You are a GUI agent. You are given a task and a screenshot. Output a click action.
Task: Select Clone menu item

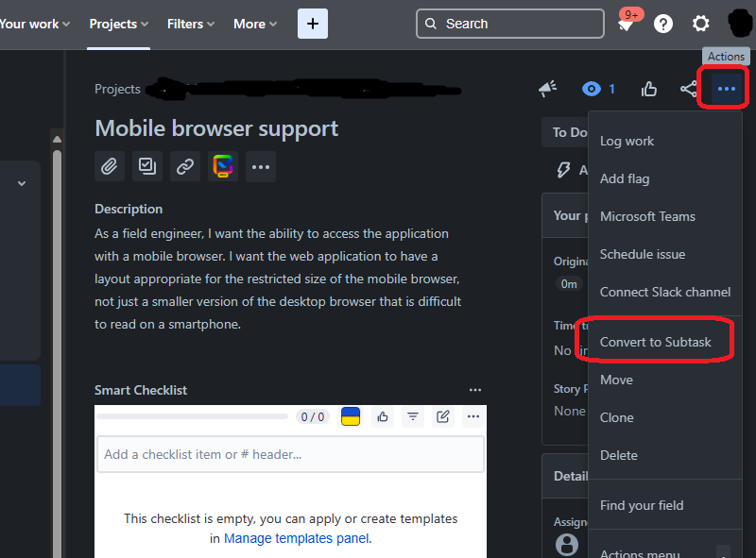[x=664, y=417]
